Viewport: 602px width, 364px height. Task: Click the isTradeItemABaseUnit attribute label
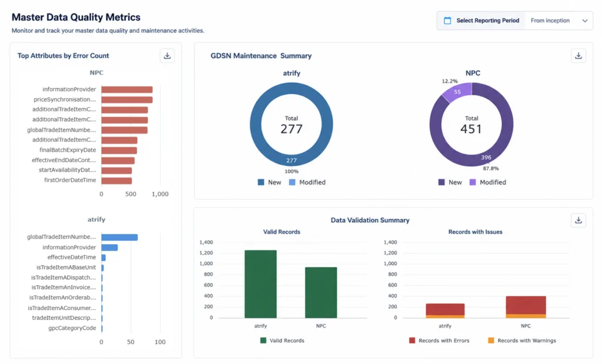(66, 267)
